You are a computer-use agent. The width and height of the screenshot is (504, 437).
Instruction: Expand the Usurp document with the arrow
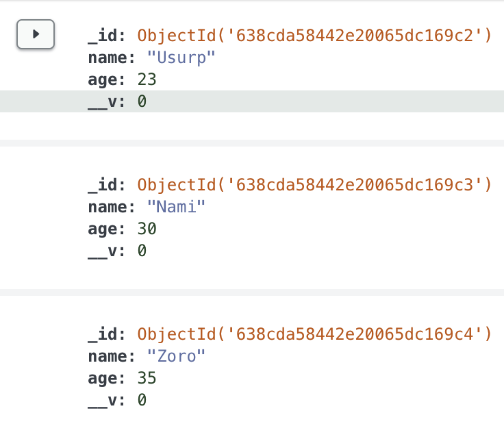36,34
